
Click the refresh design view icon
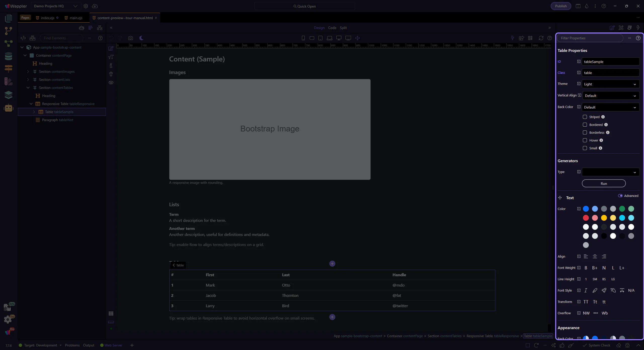[x=541, y=38]
